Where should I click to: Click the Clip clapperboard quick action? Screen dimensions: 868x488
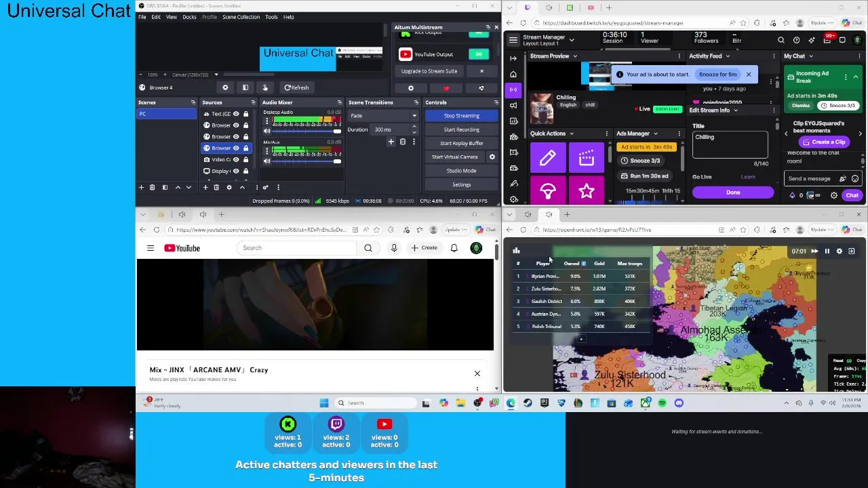[587, 158]
